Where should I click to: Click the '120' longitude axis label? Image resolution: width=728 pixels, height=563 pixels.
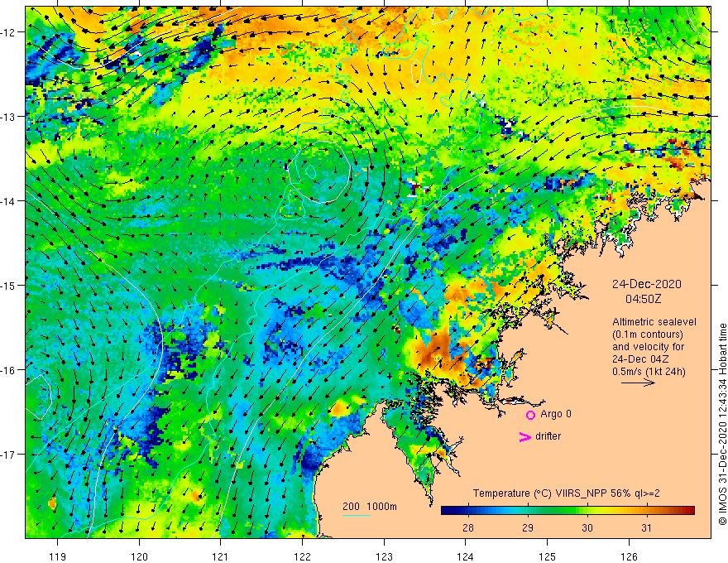tap(139, 556)
